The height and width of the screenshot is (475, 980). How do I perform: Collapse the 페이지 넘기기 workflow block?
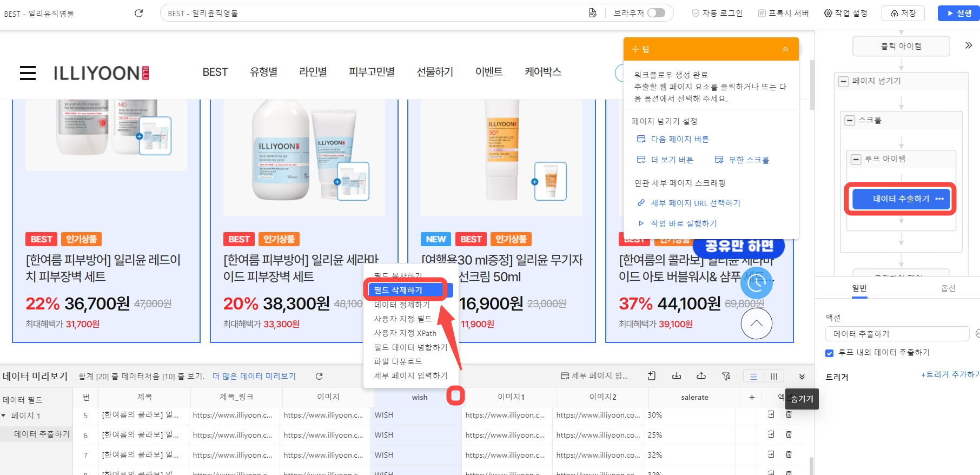tap(843, 81)
